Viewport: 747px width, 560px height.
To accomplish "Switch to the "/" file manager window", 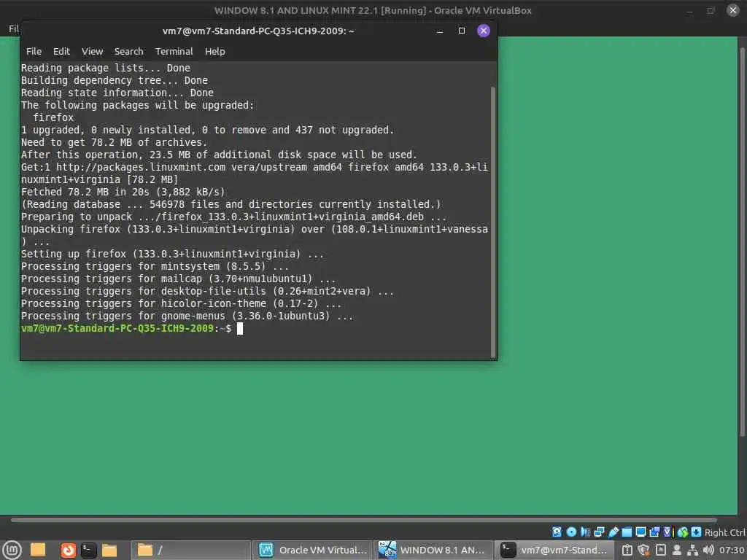I will (x=190, y=551).
